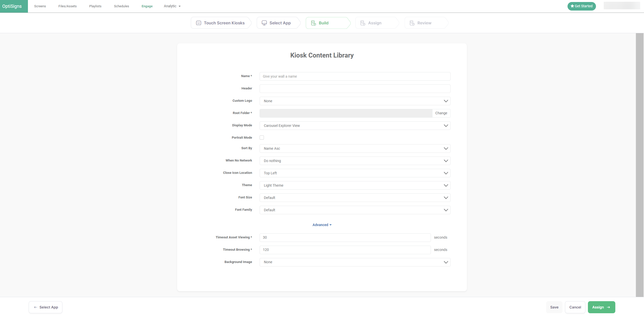
Task: Click the Save button
Action: coord(554,307)
